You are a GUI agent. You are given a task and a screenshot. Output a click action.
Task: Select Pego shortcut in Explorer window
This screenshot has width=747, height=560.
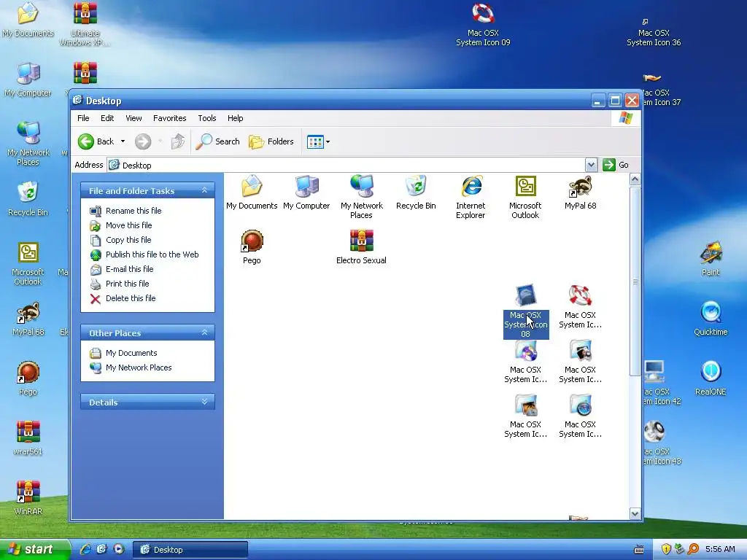pos(252,246)
